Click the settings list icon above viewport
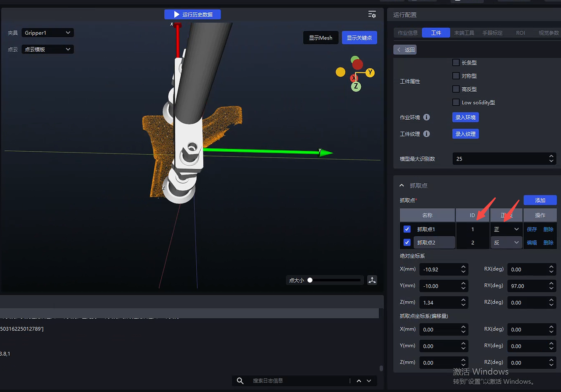561x392 pixels. tap(372, 14)
